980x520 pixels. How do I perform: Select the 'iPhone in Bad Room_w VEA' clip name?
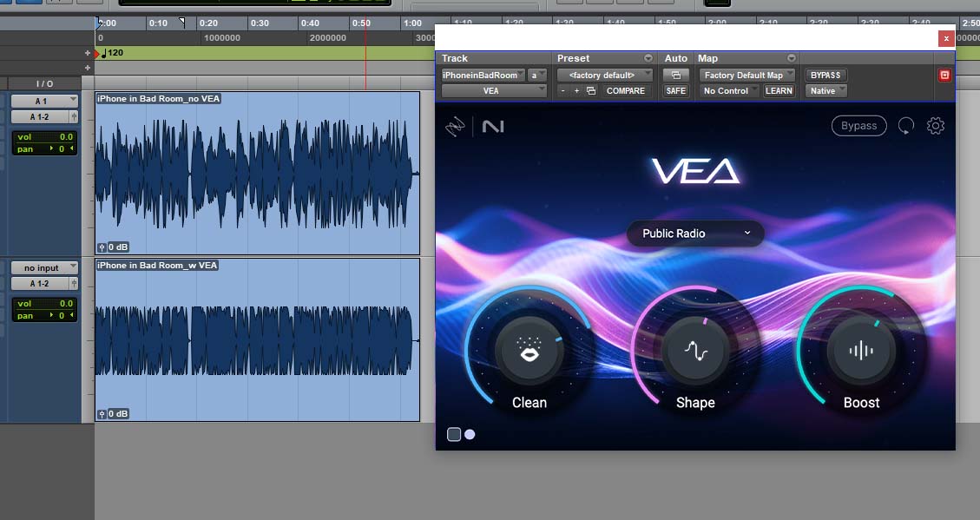tap(157, 266)
